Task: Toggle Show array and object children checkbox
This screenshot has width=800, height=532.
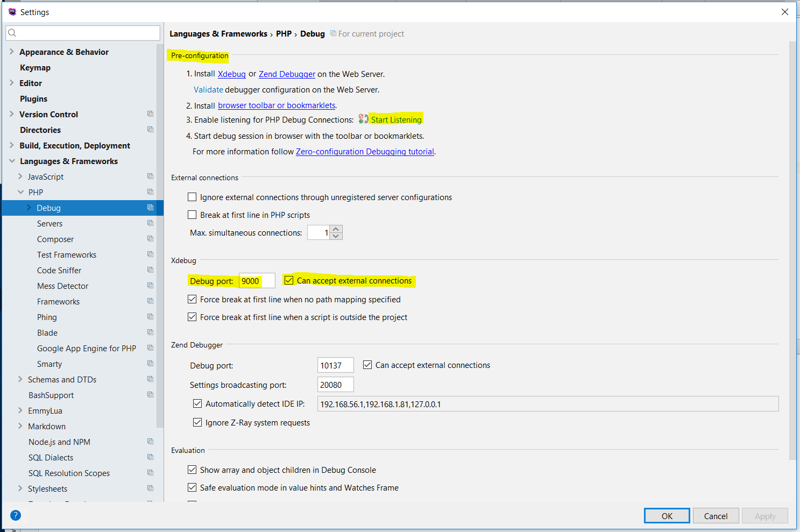Action: point(192,470)
